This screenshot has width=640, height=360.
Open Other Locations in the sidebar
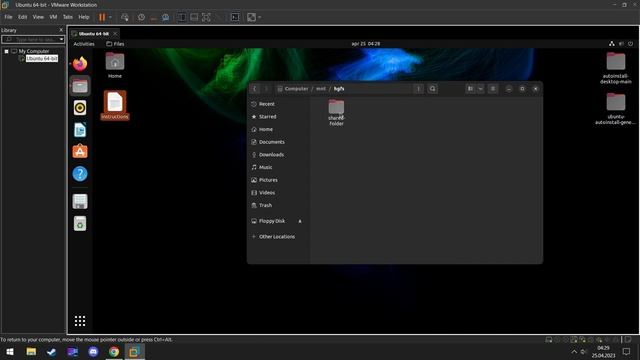[279, 237]
